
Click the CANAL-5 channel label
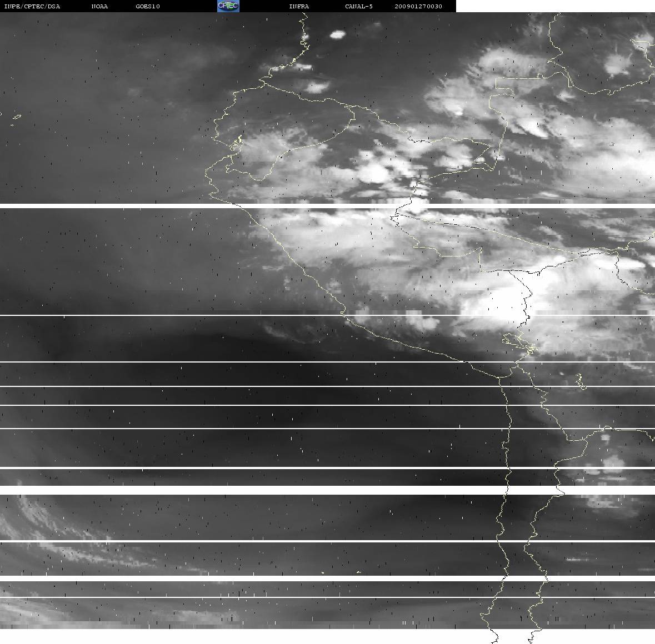coord(359,6)
